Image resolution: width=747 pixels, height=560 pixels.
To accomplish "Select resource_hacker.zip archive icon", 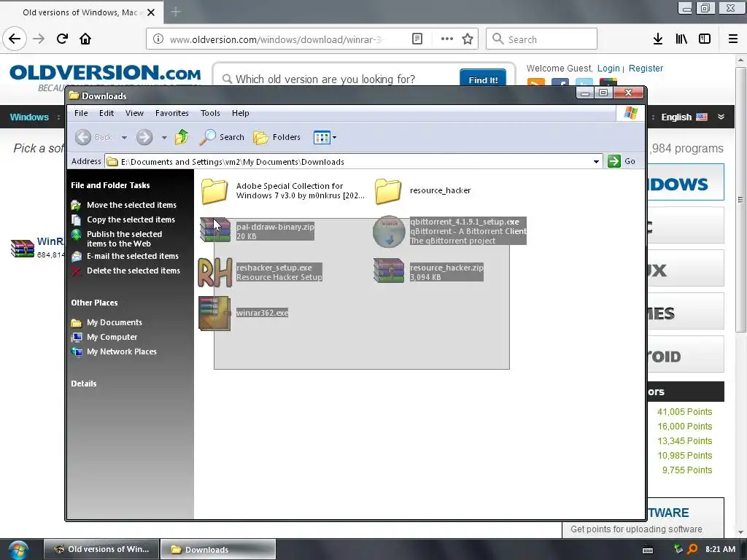I will click(389, 271).
